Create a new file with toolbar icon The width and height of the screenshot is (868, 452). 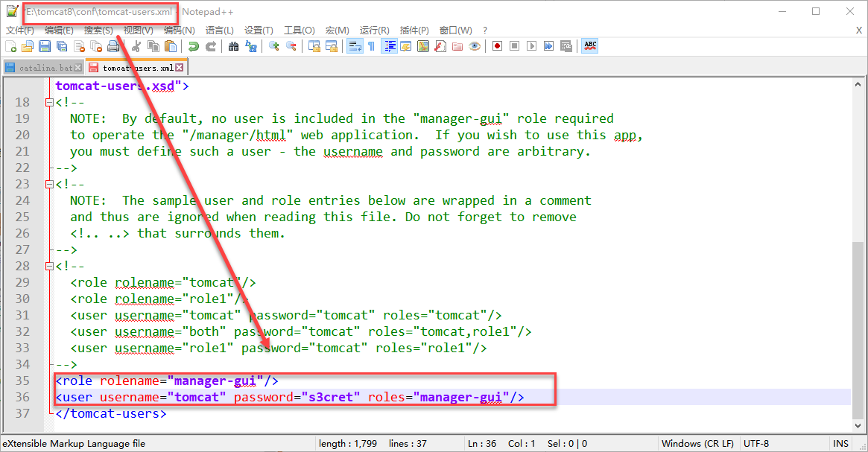(x=10, y=46)
